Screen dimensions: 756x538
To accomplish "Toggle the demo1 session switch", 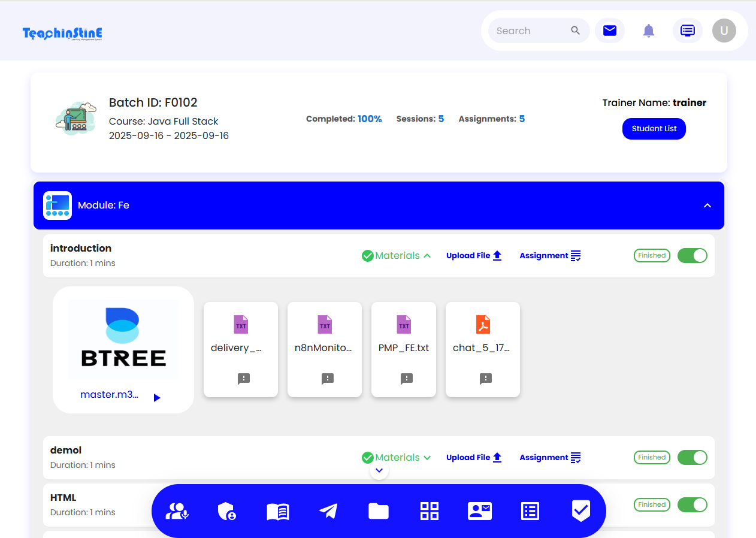I will pos(692,458).
